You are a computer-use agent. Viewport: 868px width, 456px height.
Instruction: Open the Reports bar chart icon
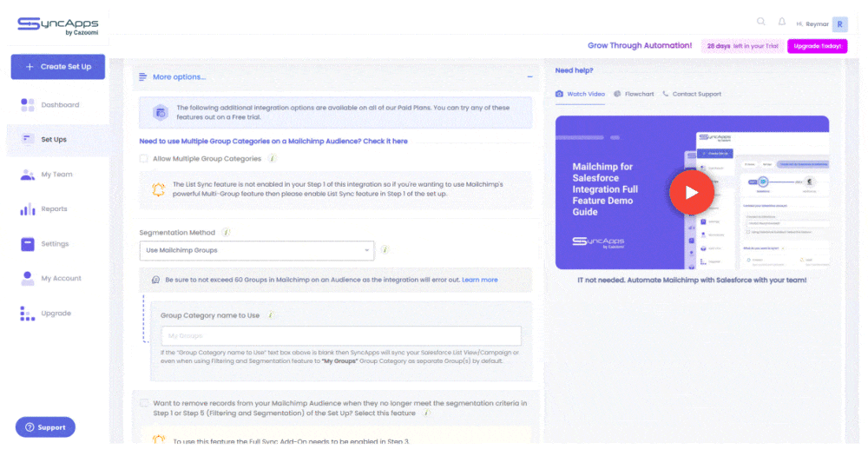click(27, 209)
